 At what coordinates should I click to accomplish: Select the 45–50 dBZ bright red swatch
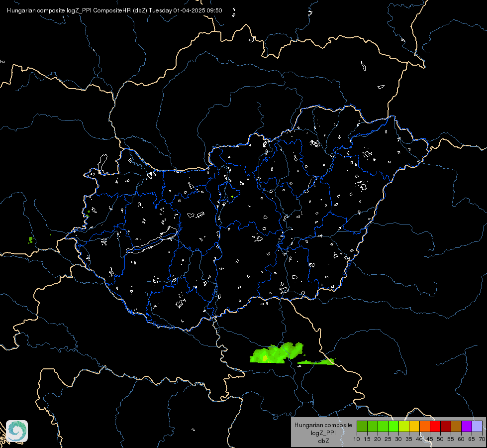[435, 426]
